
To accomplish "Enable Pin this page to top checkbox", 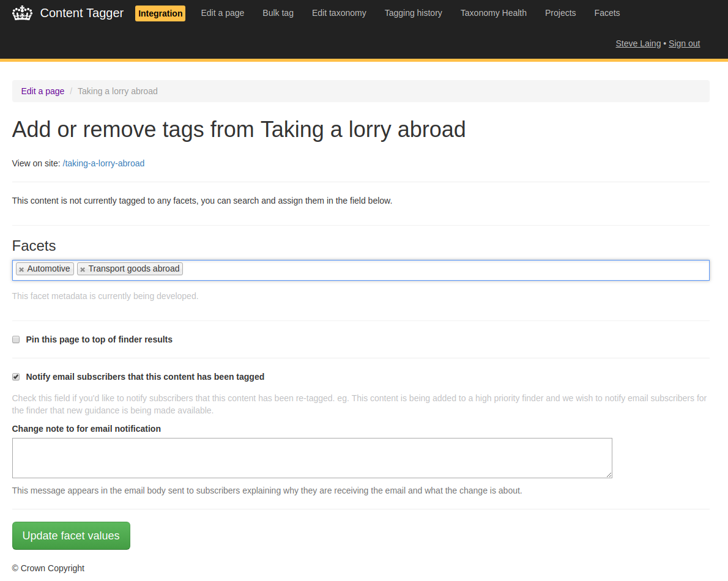I will click(x=17, y=339).
